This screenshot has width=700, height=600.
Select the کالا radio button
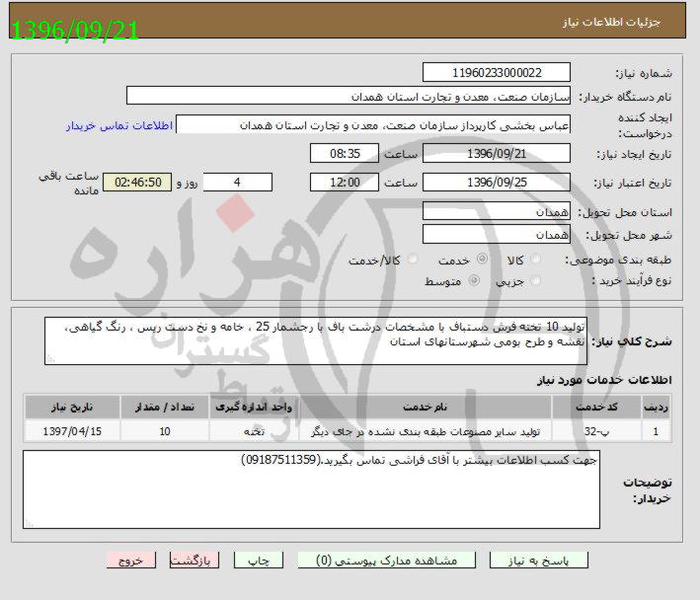click(535, 259)
